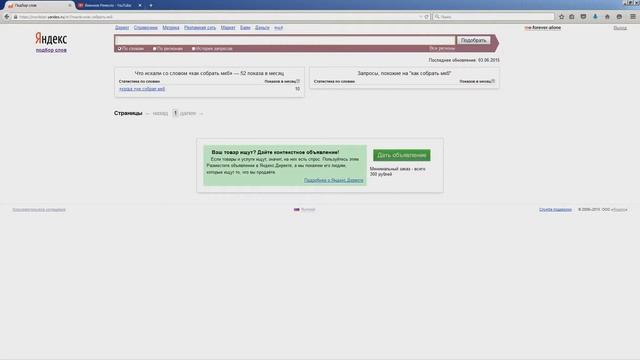The image size is (640, 360).
Task: Open the URL history dropdown arrow
Action: (420, 17)
